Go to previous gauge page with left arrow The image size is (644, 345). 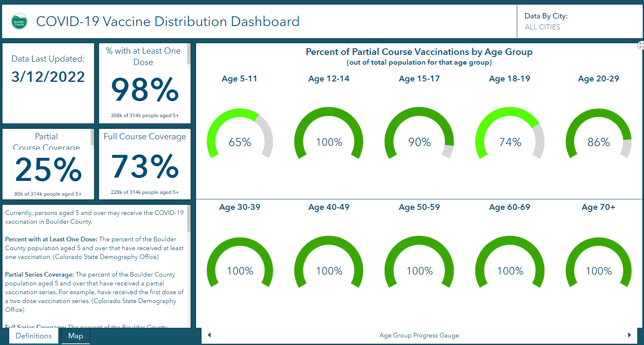coord(209,335)
